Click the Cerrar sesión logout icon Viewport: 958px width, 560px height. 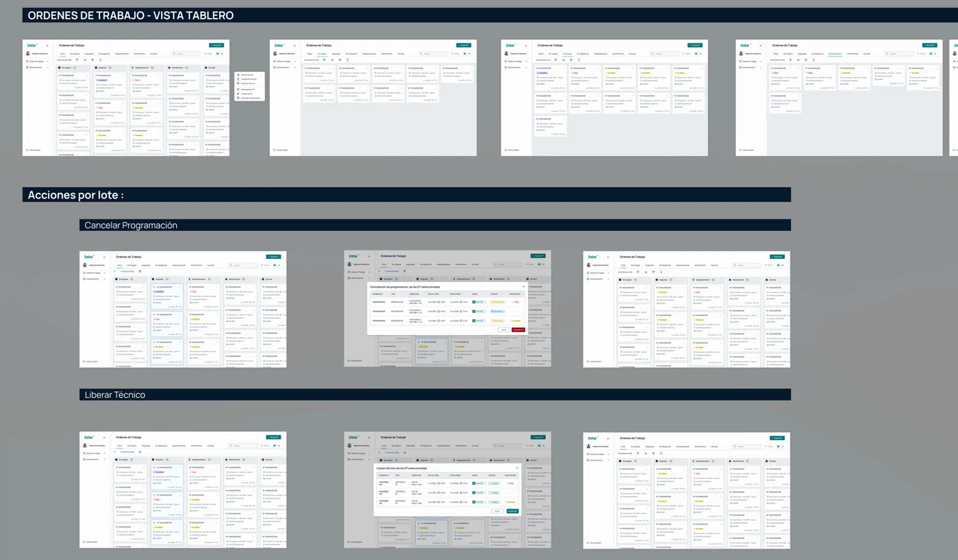[x=27, y=150]
